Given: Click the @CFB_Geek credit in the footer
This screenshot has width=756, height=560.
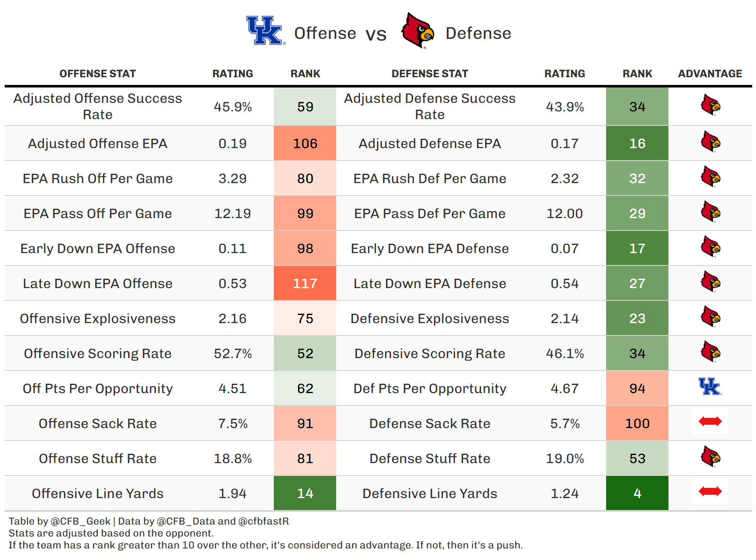Looking at the screenshot, I should click(x=80, y=521).
